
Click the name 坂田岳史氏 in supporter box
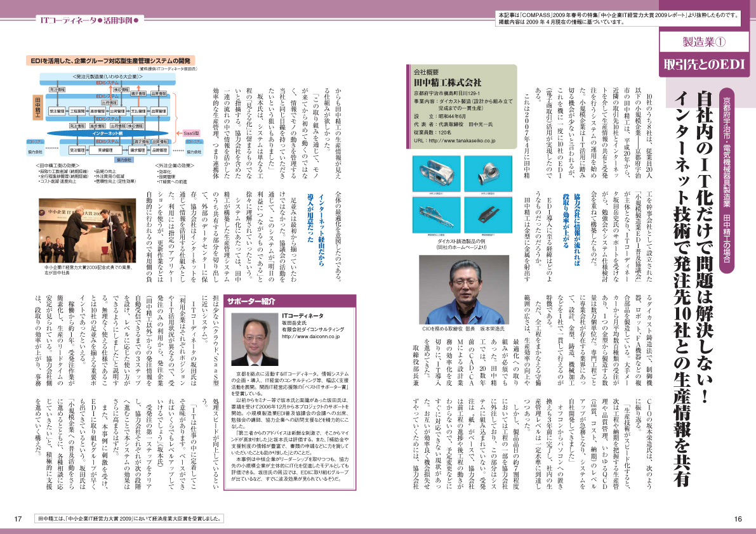click(295, 323)
